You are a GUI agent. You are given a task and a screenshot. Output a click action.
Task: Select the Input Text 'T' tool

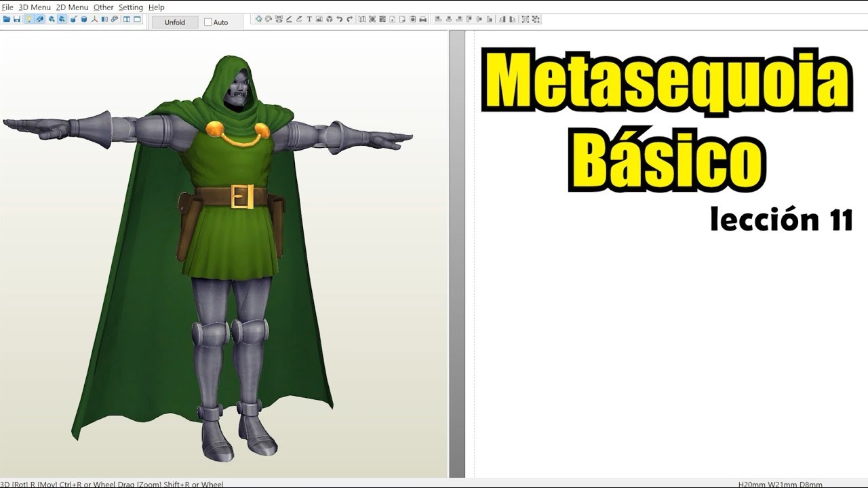(x=309, y=19)
